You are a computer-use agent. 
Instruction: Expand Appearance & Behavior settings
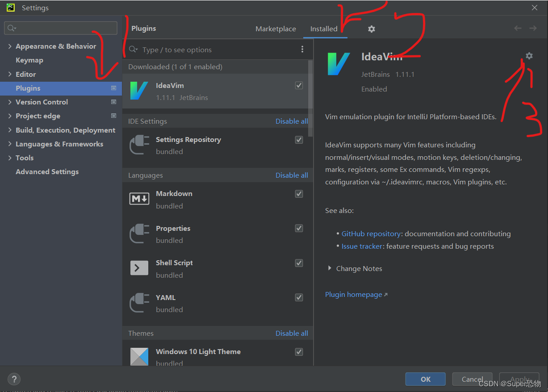pyautogui.click(x=10, y=46)
